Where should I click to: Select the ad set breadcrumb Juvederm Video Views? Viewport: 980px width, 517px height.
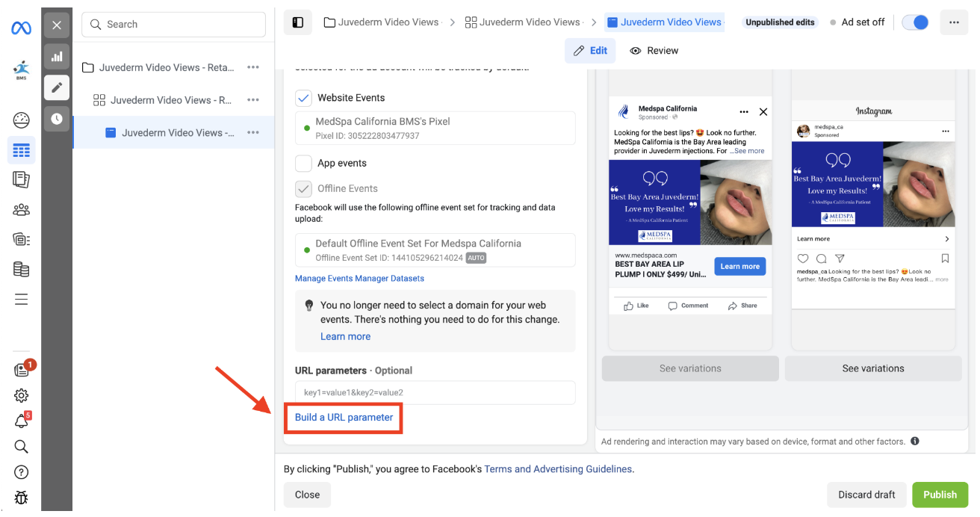point(523,22)
